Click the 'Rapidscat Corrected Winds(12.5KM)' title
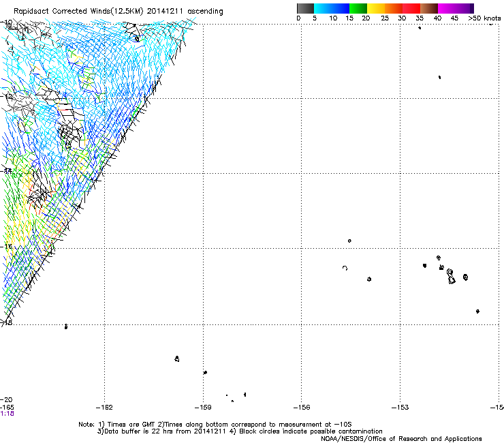Viewport: 504px width, 443px height. point(78,12)
